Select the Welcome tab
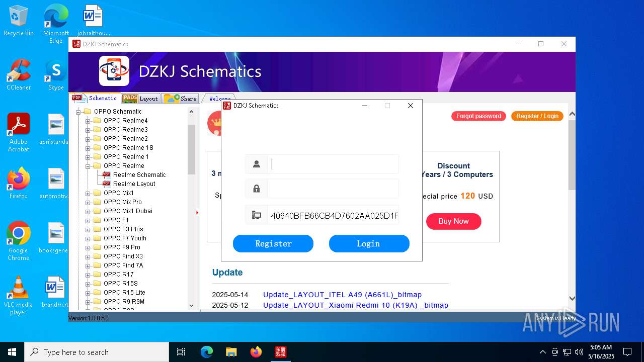The height and width of the screenshot is (362, 644). click(x=220, y=99)
